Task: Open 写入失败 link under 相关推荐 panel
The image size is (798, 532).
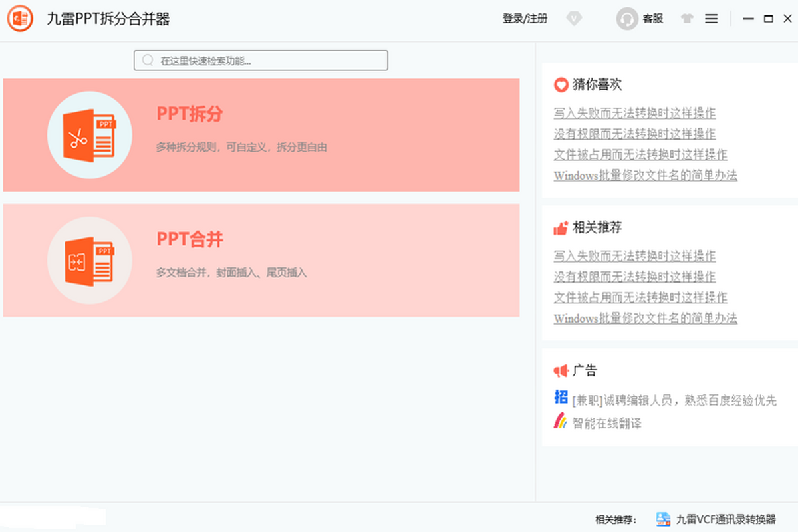Action: click(634, 256)
